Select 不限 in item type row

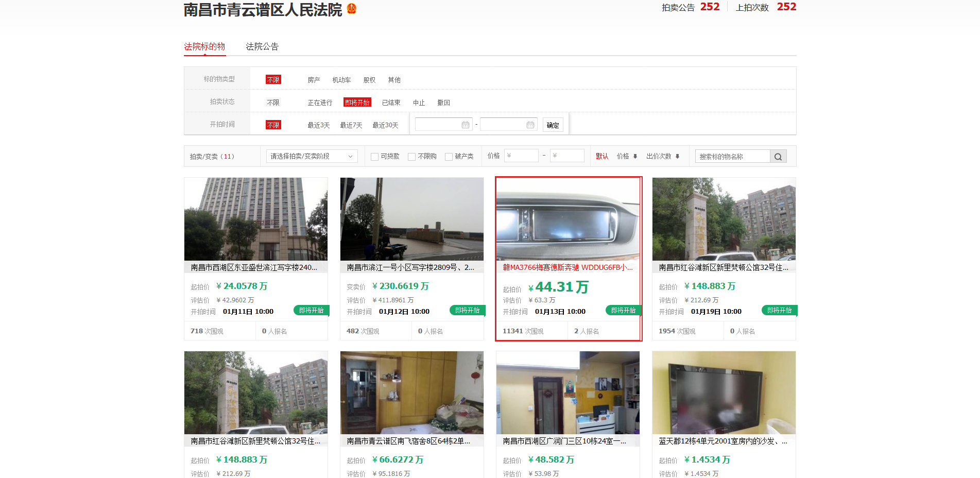click(273, 80)
